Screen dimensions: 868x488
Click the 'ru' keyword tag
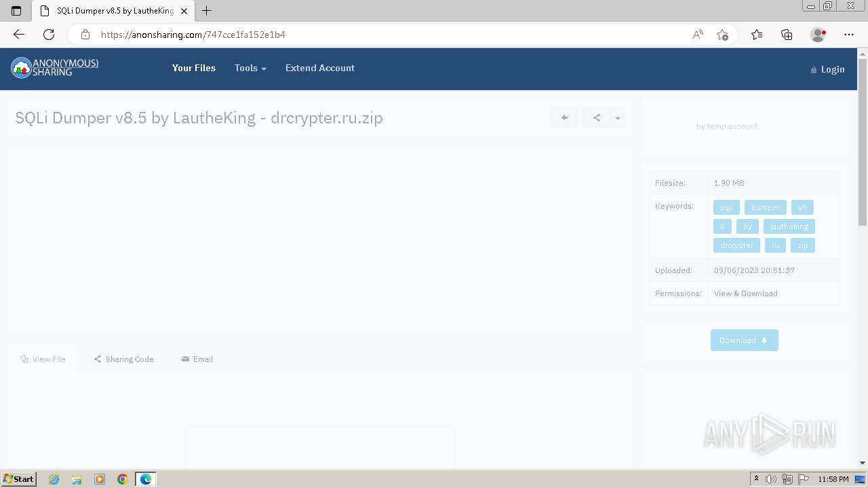pyautogui.click(x=775, y=245)
